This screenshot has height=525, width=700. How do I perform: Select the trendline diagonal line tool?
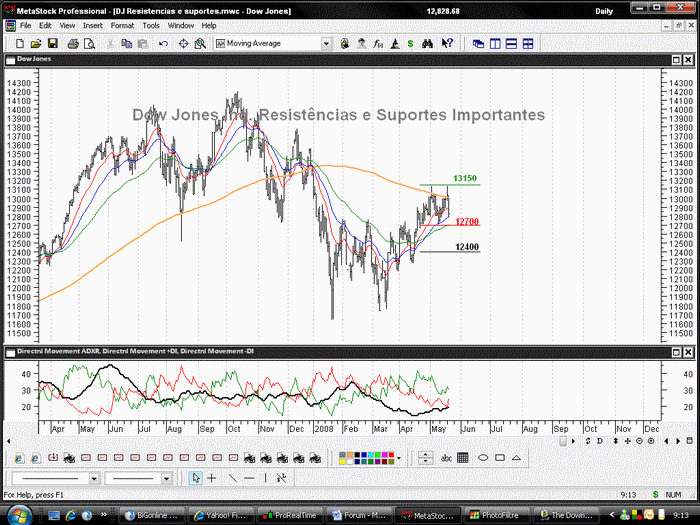[x=233, y=478]
